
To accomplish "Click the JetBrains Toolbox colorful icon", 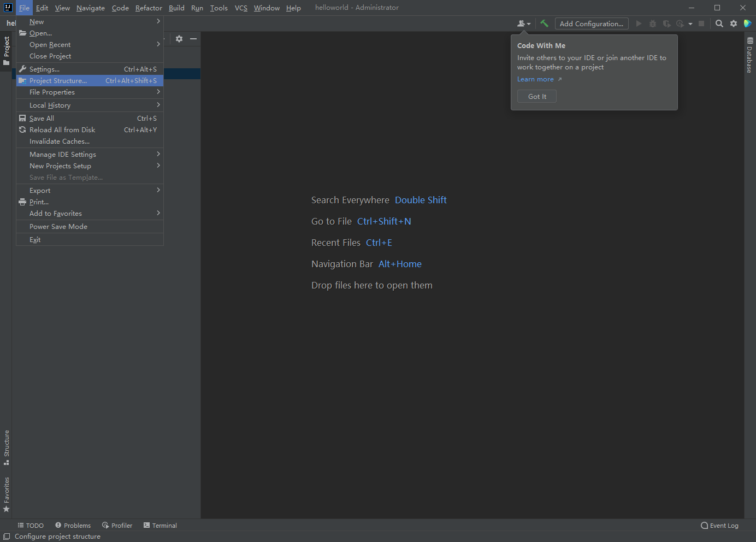I will click(x=748, y=23).
